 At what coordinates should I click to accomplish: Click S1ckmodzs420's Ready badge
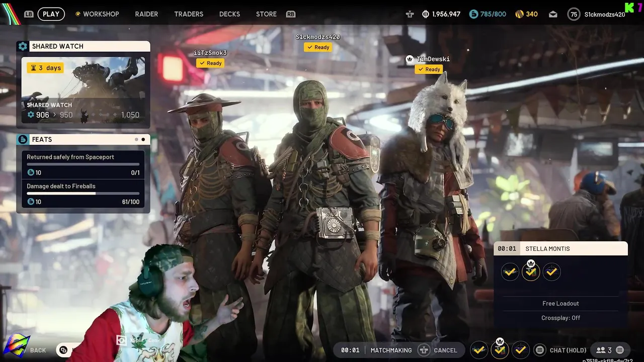coord(318,47)
